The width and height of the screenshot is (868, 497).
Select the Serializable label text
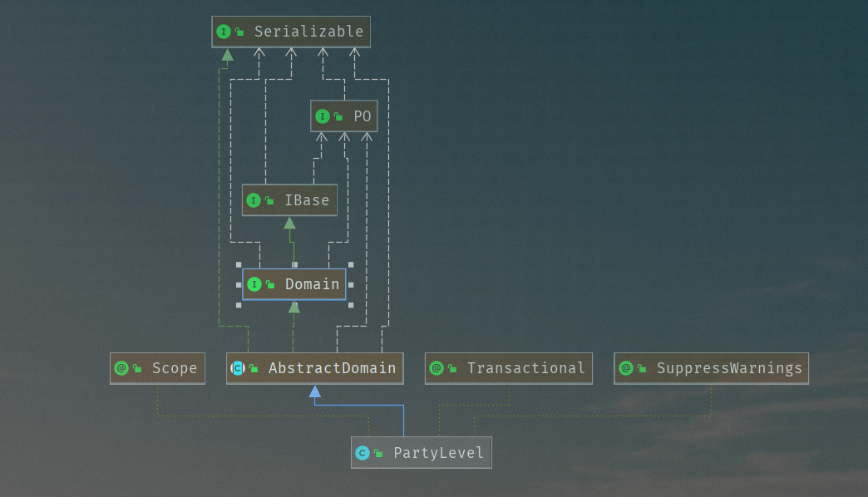pyautogui.click(x=308, y=32)
